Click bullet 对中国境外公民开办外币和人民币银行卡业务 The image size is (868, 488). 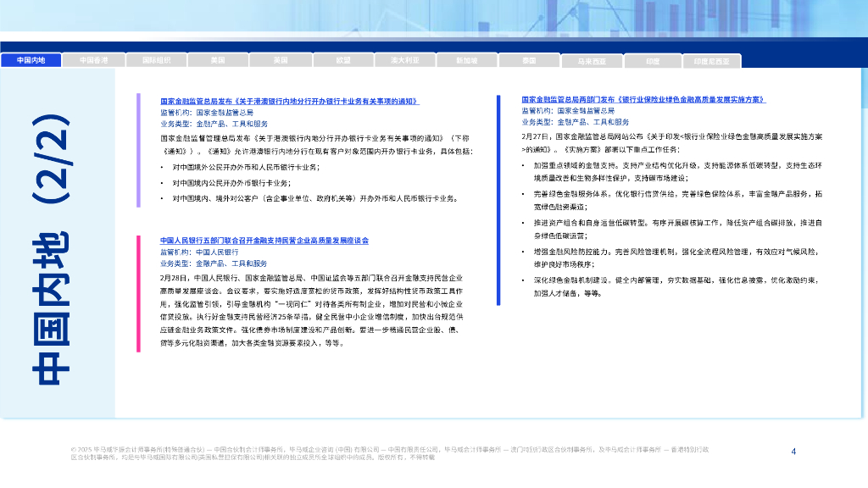click(x=246, y=167)
